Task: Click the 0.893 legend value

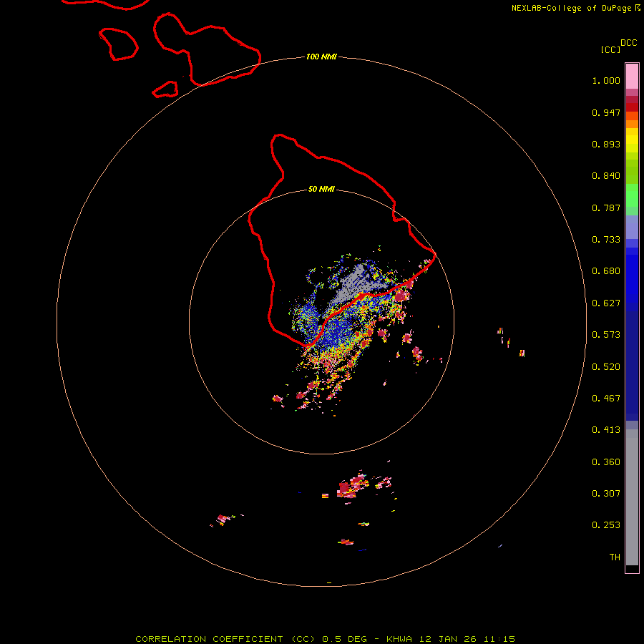Action: pos(606,144)
